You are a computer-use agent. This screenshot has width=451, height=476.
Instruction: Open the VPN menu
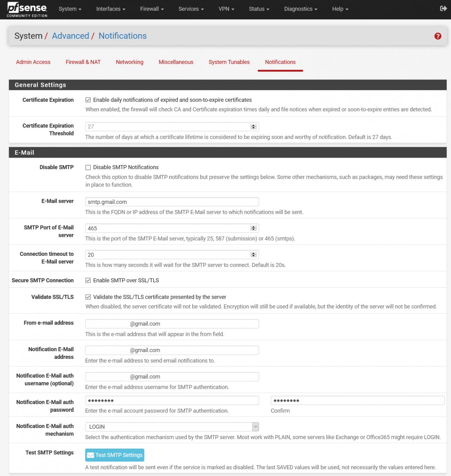tap(225, 9)
